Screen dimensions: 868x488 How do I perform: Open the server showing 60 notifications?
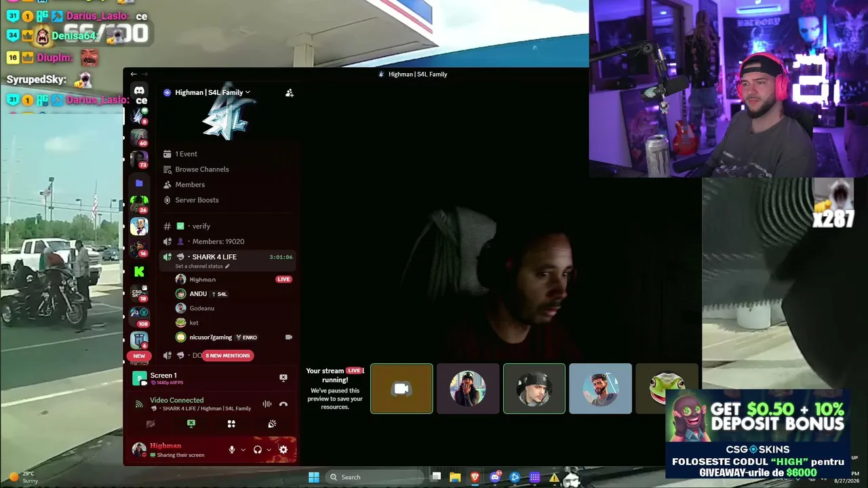tap(139, 138)
